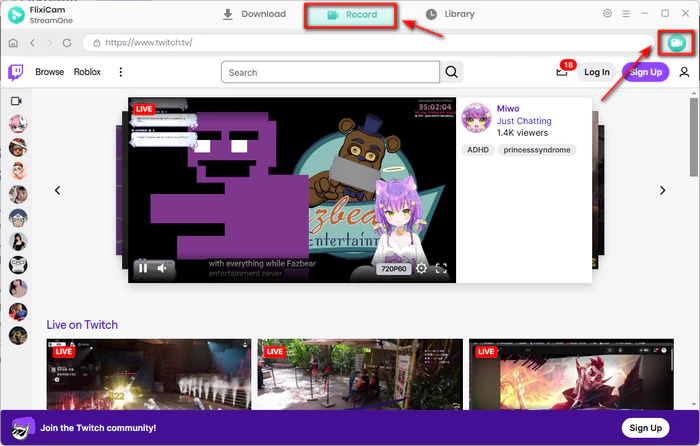
Task: Open the 720P60 quality selector
Action: (393, 269)
